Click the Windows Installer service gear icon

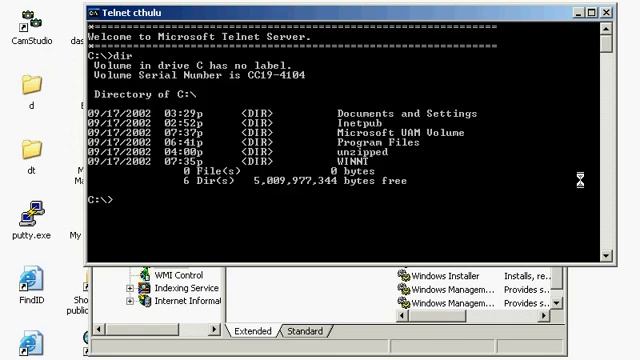[403, 275]
